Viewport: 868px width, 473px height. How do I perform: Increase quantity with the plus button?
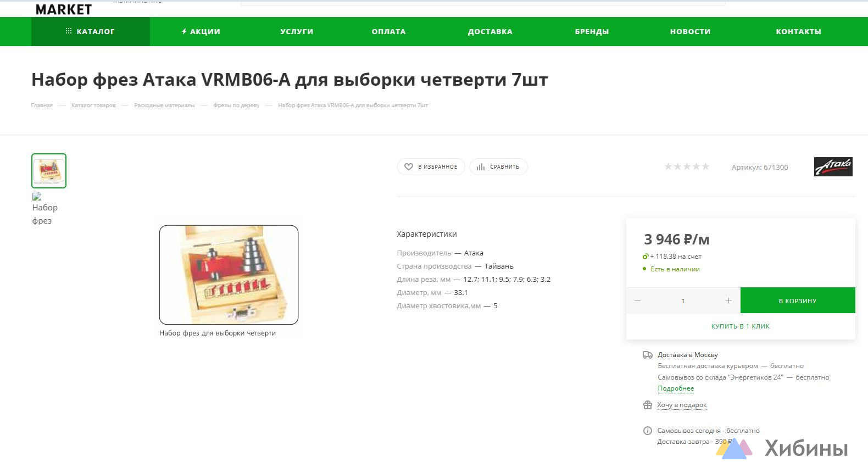point(728,301)
